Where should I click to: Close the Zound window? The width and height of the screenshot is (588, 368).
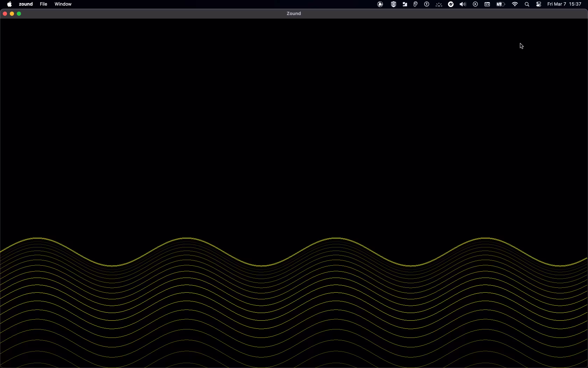tap(5, 14)
